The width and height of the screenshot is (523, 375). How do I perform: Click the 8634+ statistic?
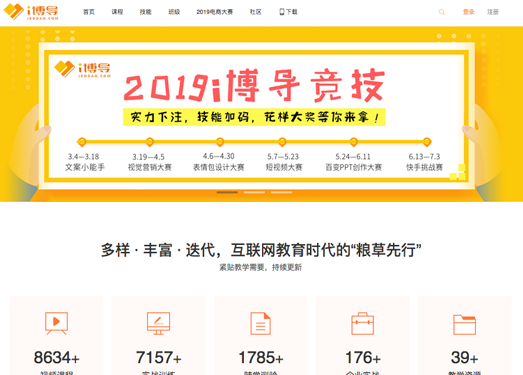[56, 358]
